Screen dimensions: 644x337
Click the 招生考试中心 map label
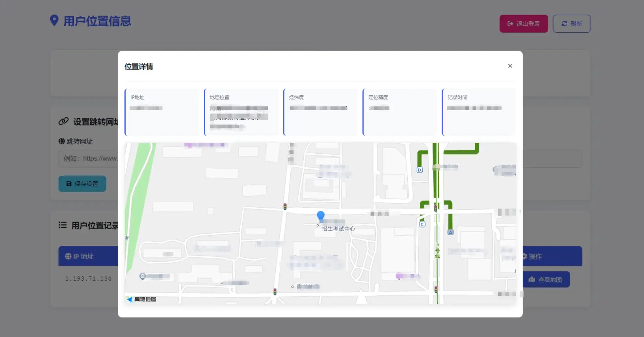coord(338,229)
